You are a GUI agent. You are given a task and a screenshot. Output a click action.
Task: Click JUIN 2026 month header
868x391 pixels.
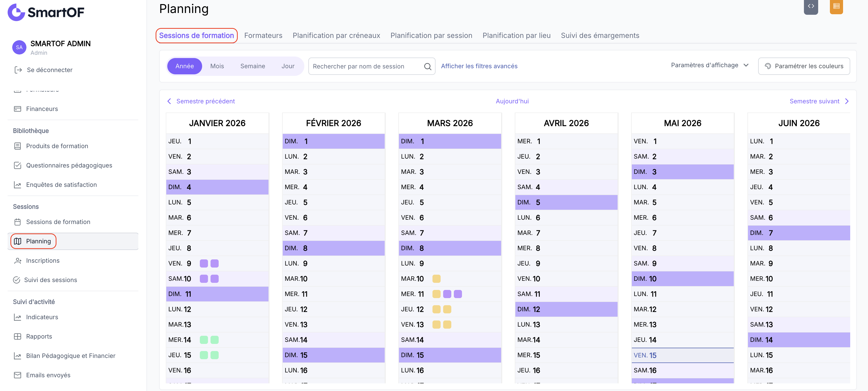799,123
